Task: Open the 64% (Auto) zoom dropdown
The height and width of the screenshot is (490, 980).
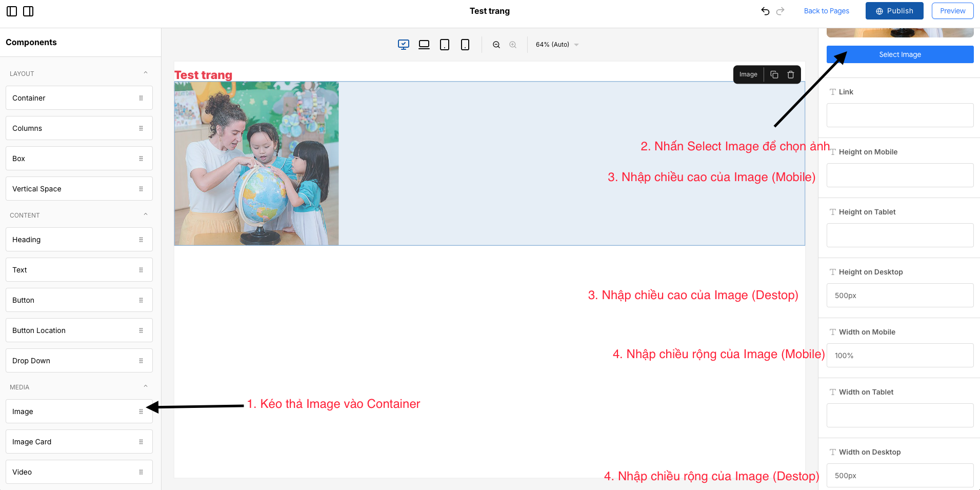Action: [x=557, y=45]
